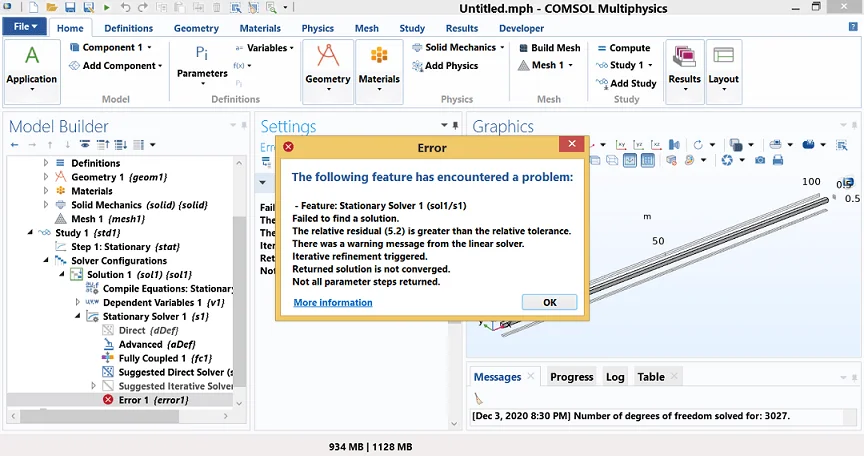Open the Application builder button

point(32,72)
